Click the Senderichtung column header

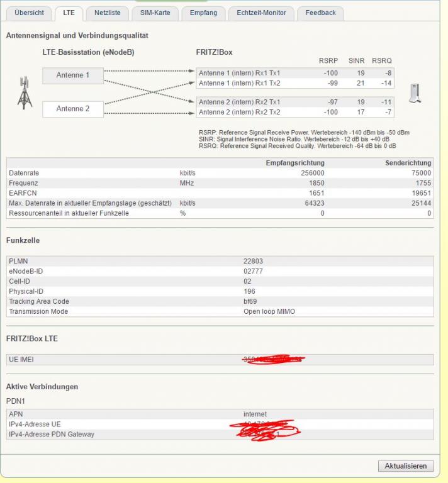coord(408,163)
